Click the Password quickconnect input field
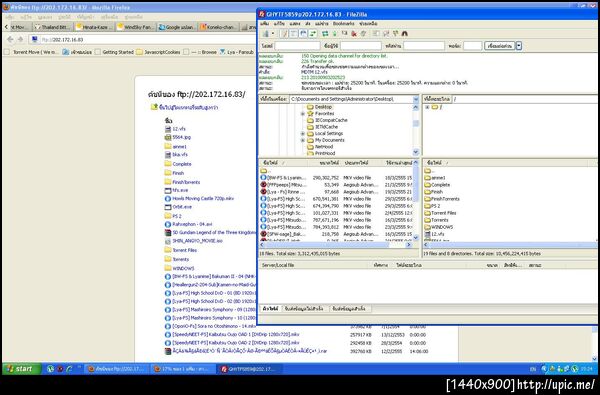Viewport: 600px width, 395px height. pyautogui.click(x=424, y=46)
